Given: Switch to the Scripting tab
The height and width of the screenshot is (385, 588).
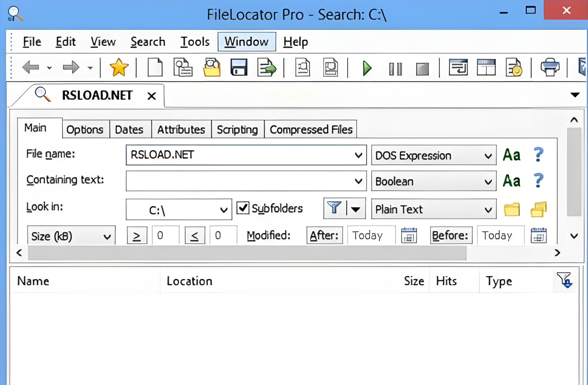Looking at the screenshot, I should point(238,129).
